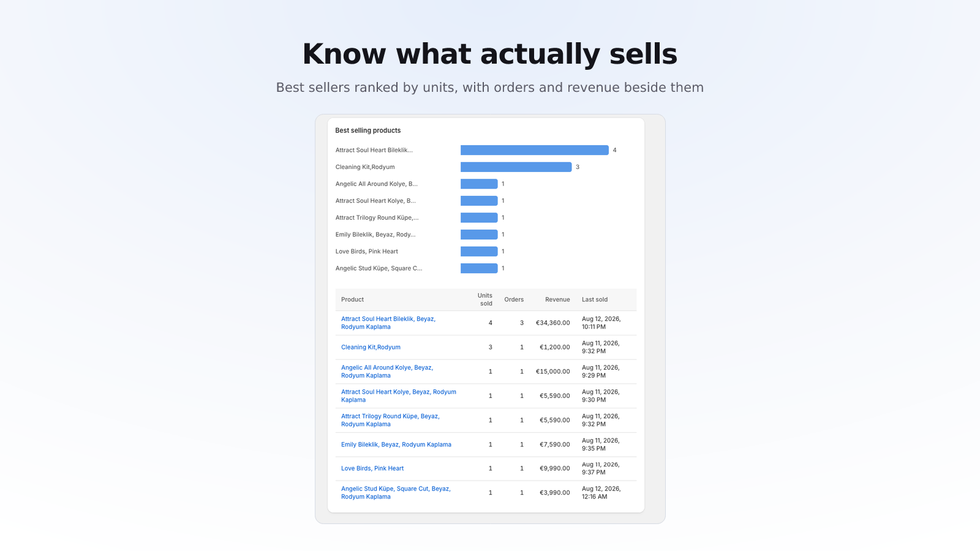Click the €34,360.00 revenue cell
980x551 pixels.
coord(552,323)
